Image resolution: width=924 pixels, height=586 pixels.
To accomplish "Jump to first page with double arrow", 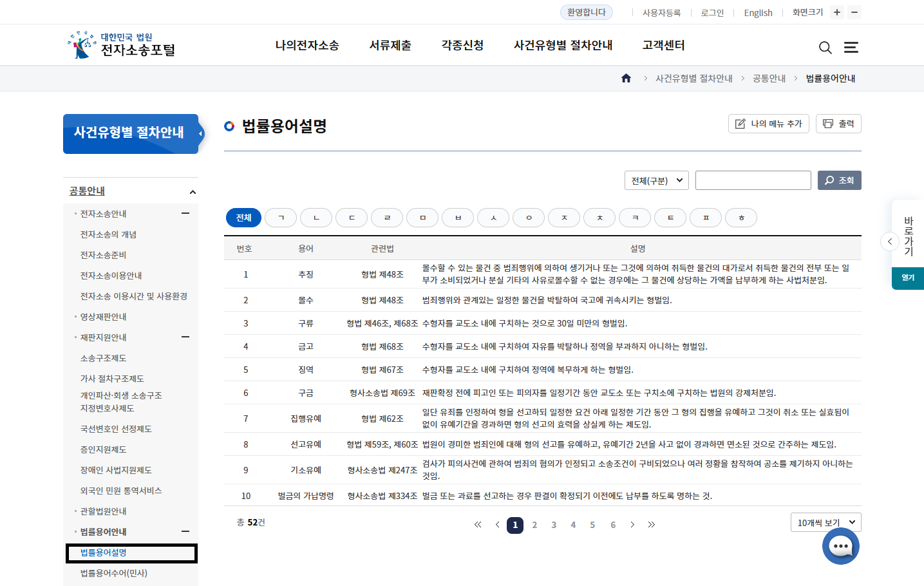I will pyautogui.click(x=478, y=525).
